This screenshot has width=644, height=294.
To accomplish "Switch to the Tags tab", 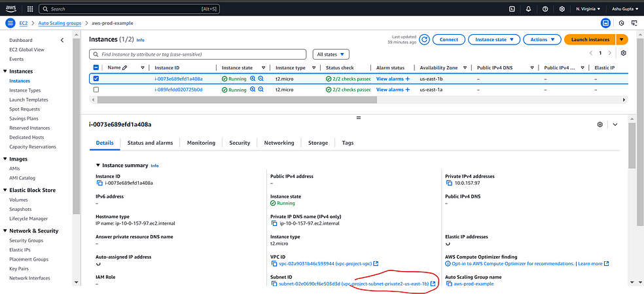I will click(x=348, y=143).
